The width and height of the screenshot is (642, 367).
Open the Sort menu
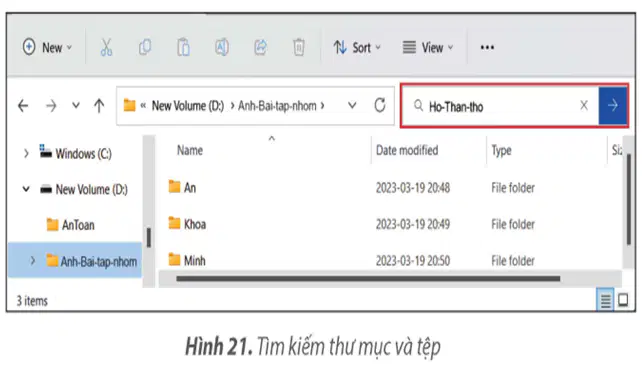(x=357, y=48)
